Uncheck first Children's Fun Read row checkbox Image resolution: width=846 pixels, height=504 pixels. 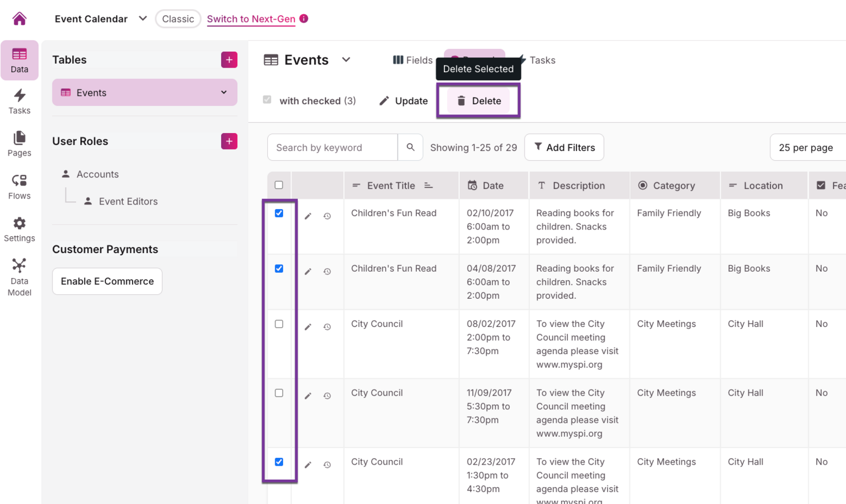coord(279,213)
